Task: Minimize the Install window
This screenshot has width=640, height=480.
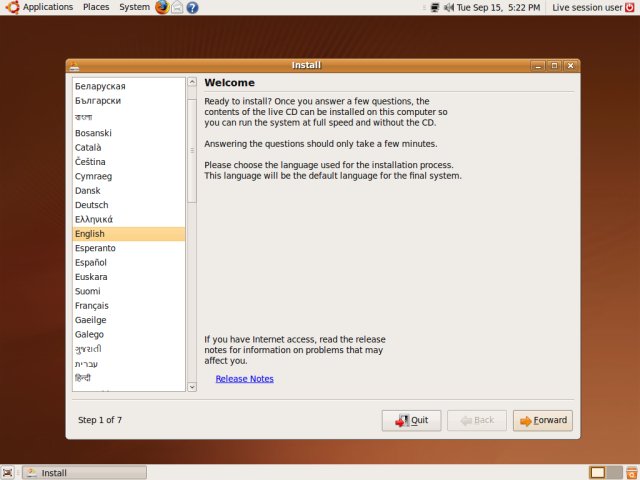Action: (538, 66)
